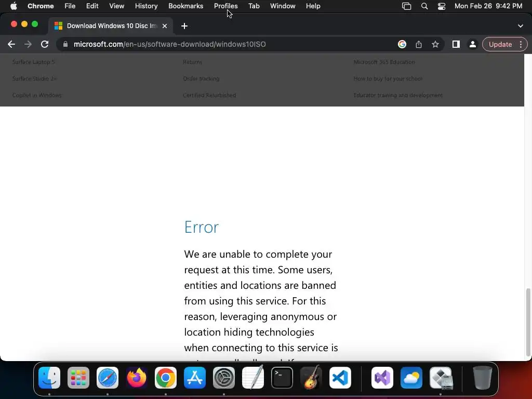
Task: Open the Bookmarks menu
Action: pos(185,6)
